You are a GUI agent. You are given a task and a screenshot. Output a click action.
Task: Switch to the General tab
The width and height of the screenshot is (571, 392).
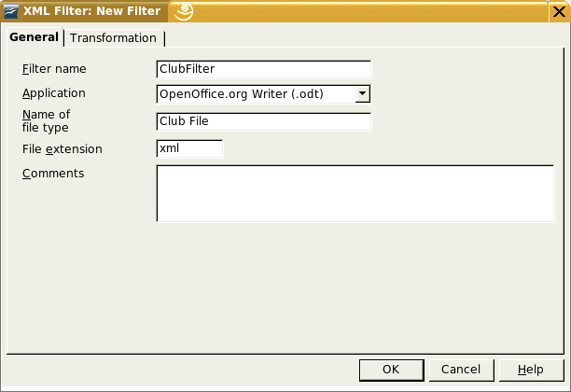click(34, 37)
